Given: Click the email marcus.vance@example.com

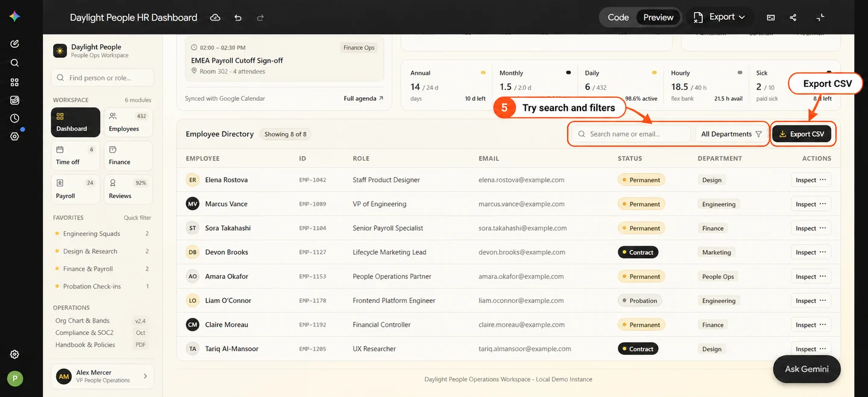Looking at the screenshot, I should point(523,204).
